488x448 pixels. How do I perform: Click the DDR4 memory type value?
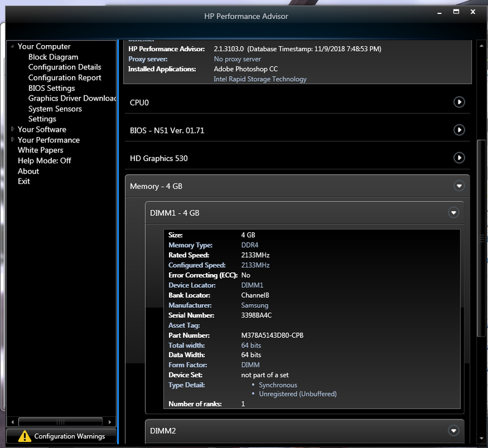249,245
